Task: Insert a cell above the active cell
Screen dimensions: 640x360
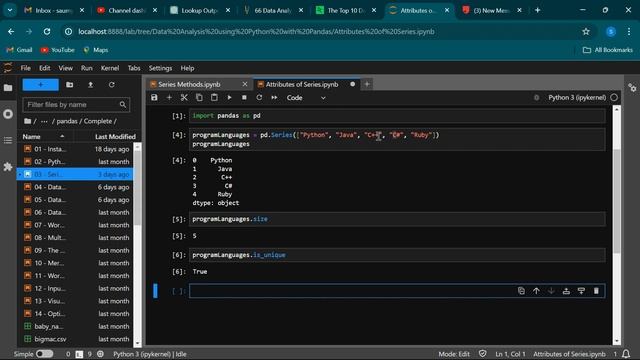Action: (566, 291)
